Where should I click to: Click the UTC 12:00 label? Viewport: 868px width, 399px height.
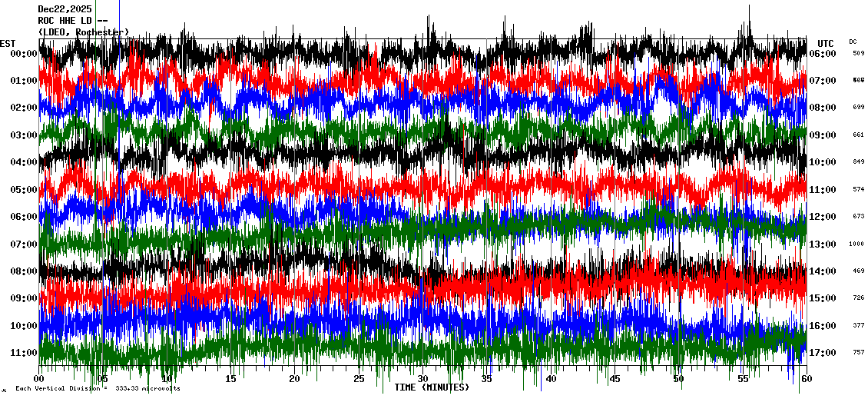822,217
